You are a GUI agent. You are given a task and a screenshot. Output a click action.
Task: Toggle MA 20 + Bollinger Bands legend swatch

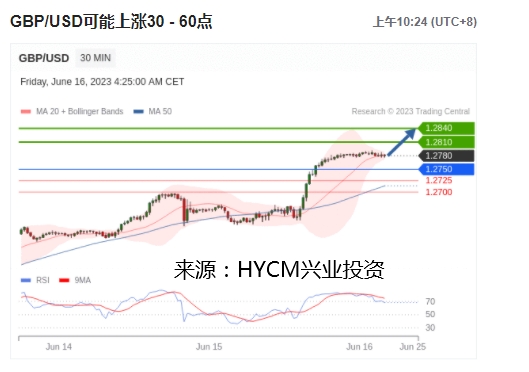click(x=26, y=112)
